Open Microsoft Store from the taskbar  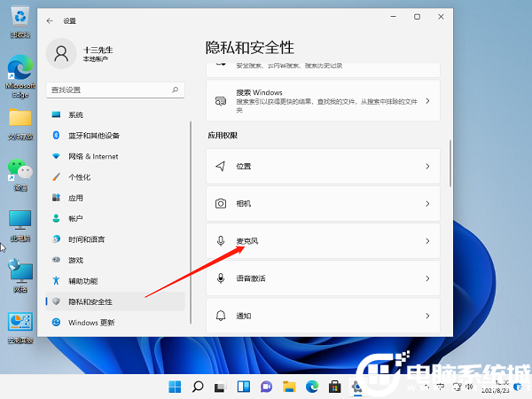pos(334,387)
